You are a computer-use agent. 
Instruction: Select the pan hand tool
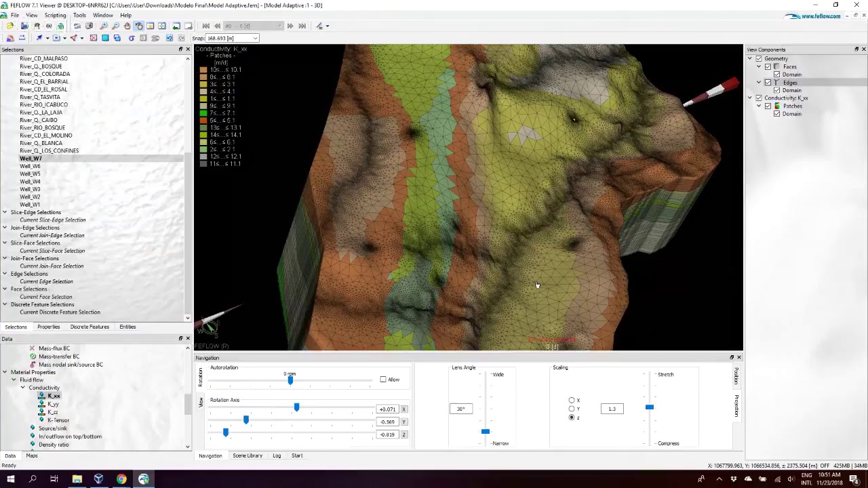[127, 26]
